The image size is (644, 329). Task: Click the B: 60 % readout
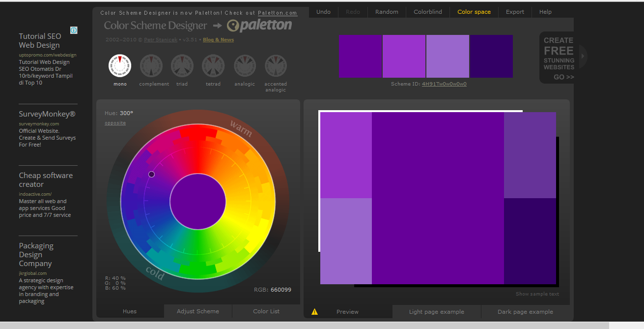115,288
